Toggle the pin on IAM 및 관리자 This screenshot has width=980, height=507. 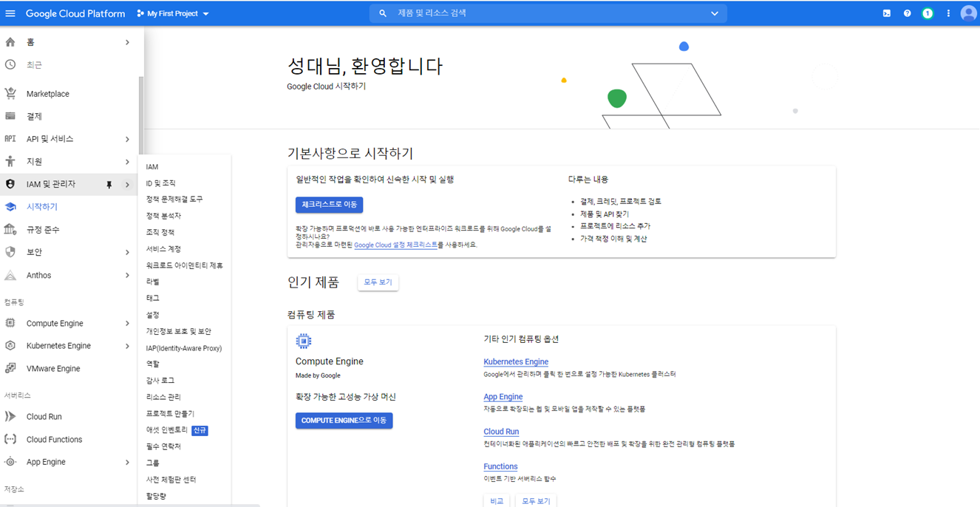pos(109,185)
